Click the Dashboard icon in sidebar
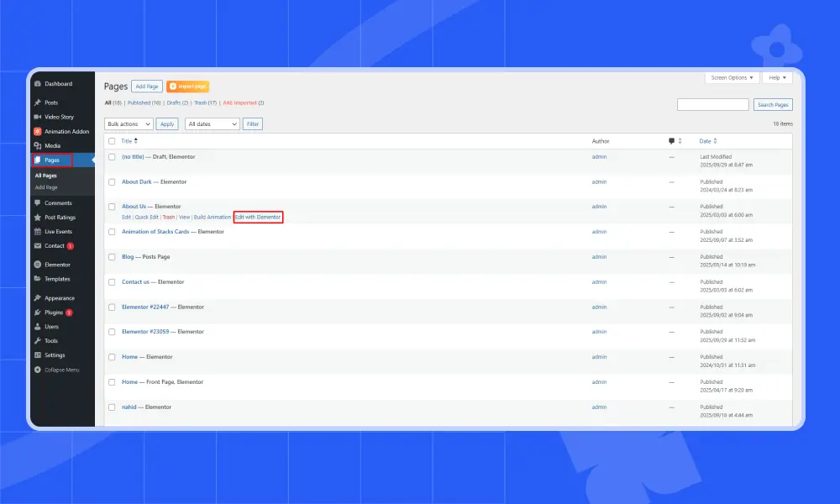Viewport: 840px width, 504px height. point(38,84)
